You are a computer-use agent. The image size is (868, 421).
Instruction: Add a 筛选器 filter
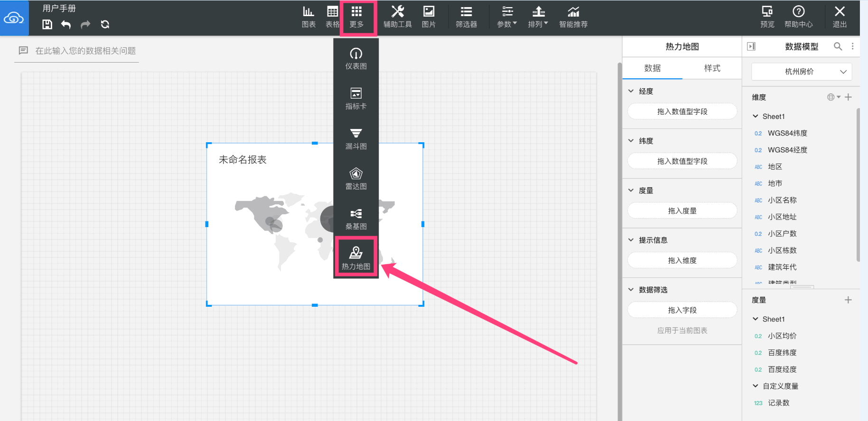[466, 17]
